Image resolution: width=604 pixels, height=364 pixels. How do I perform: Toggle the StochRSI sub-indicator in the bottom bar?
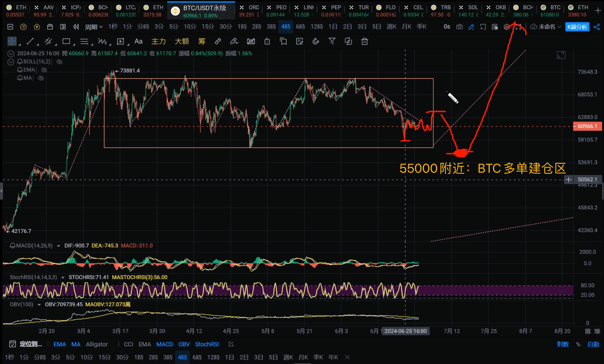(207, 344)
